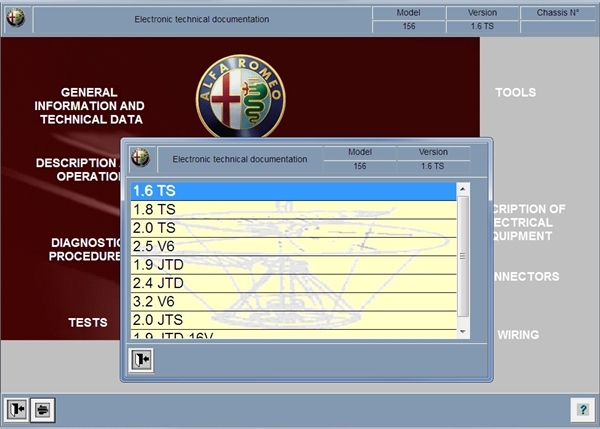Click the Version label in the main window header
This screenshot has height=429, width=600.
click(x=482, y=13)
